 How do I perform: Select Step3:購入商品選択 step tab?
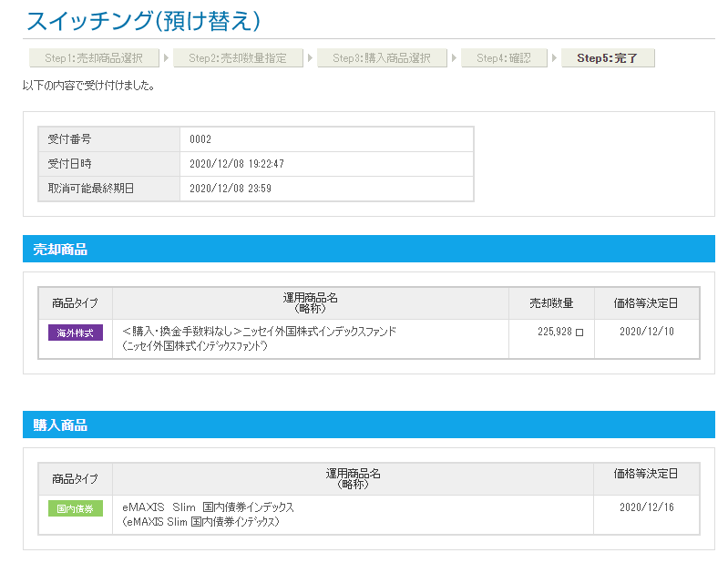pos(382,58)
